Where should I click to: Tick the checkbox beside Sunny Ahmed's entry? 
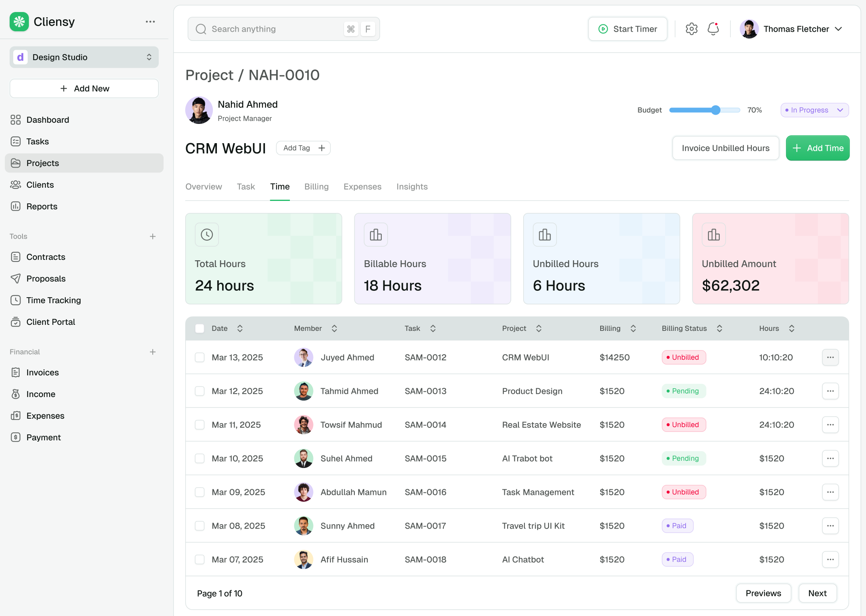(199, 525)
